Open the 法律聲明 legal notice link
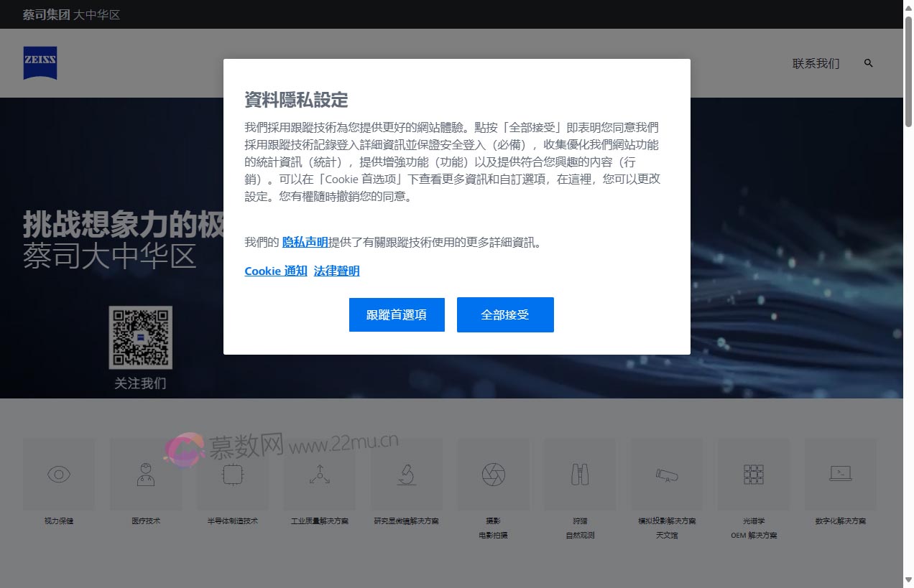 (x=336, y=271)
